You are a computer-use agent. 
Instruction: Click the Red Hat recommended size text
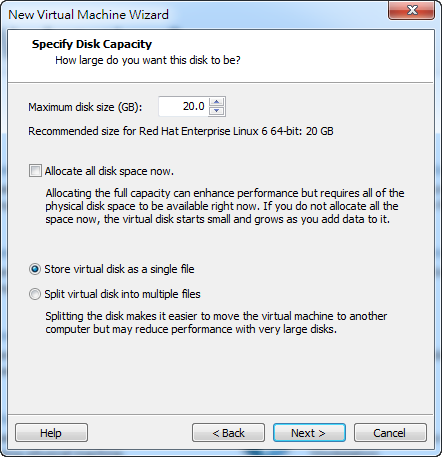[181, 131]
